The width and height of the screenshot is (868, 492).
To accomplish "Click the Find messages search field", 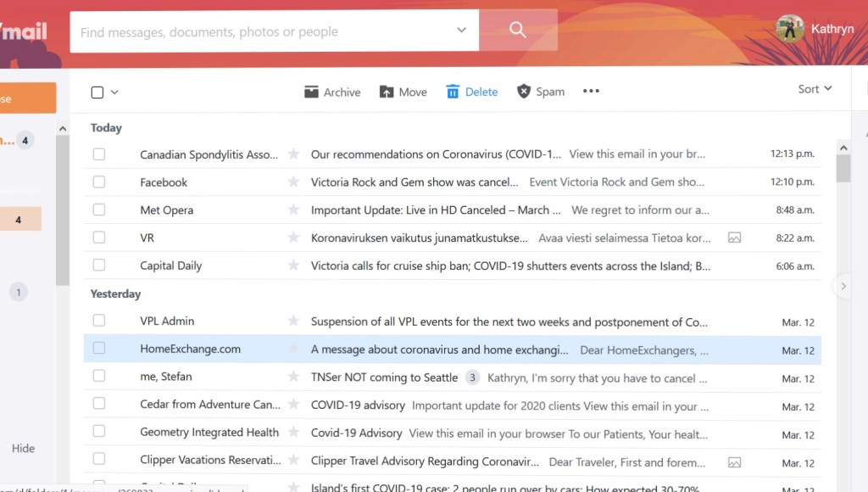I will (x=263, y=32).
